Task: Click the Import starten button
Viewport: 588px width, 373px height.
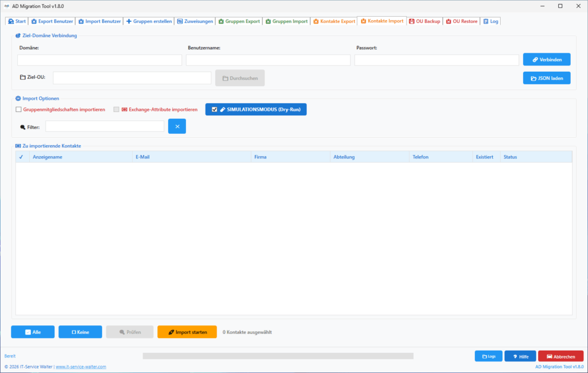Action: (x=187, y=332)
